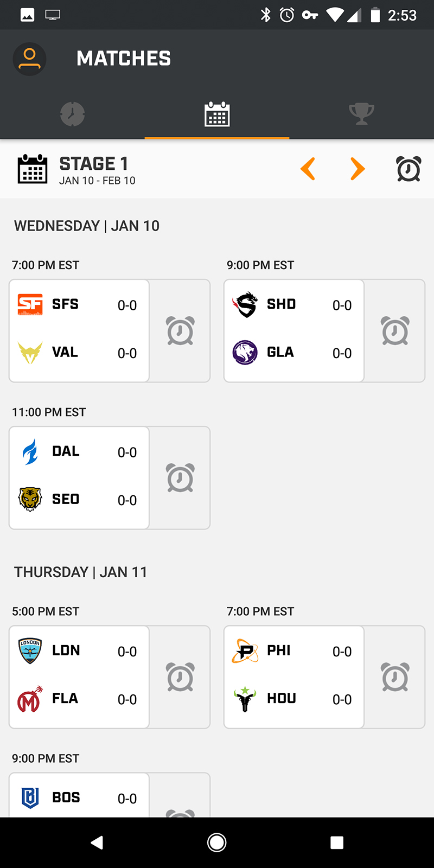The image size is (434, 868).
Task: Go to the previous stage
Action: (x=308, y=169)
